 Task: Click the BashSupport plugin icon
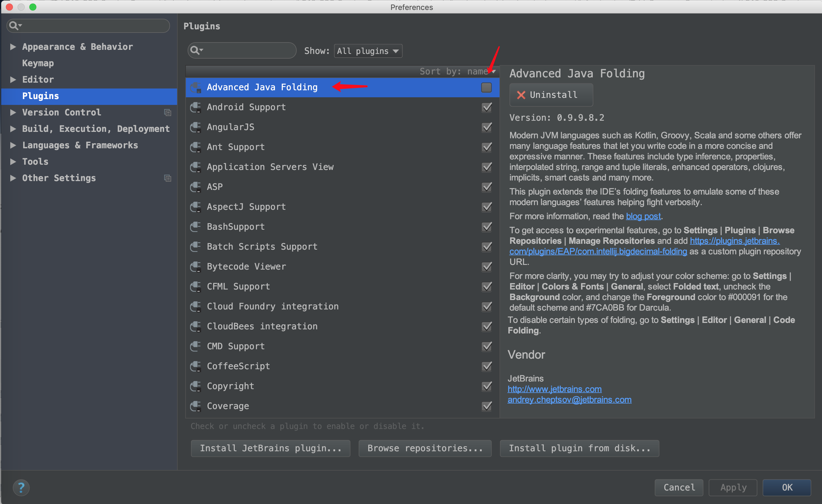pos(196,227)
